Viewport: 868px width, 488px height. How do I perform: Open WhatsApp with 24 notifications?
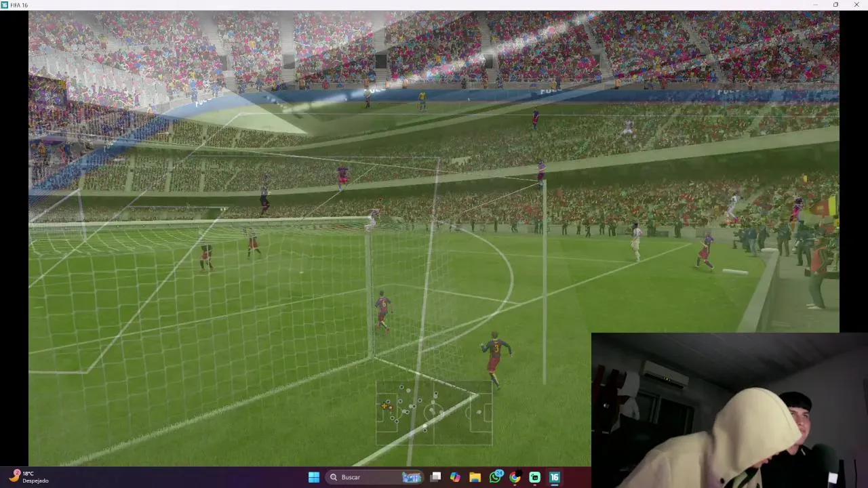(x=495, y=477)
